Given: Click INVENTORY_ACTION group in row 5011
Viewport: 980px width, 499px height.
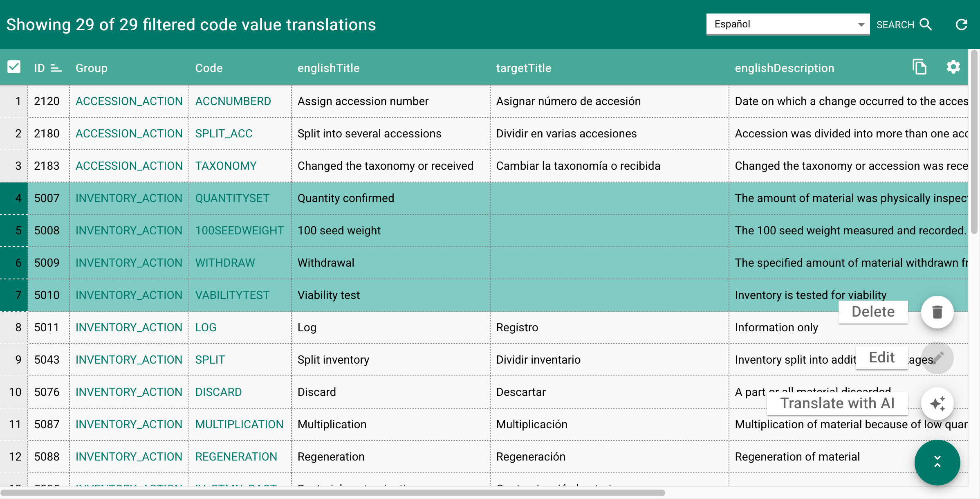Looking at the screenshot, I should pos(129,327).
